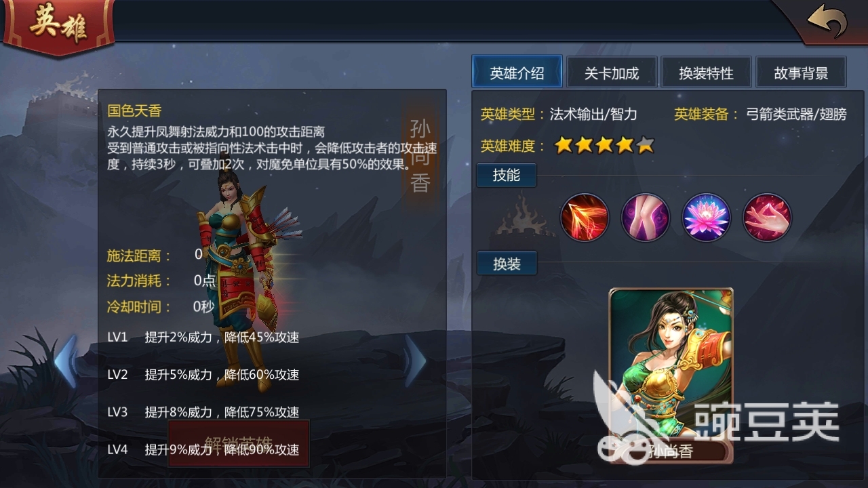Click the 3D 孙尚香 character model
This screenshot has width=868, height=488.
[x=242, y=271]
